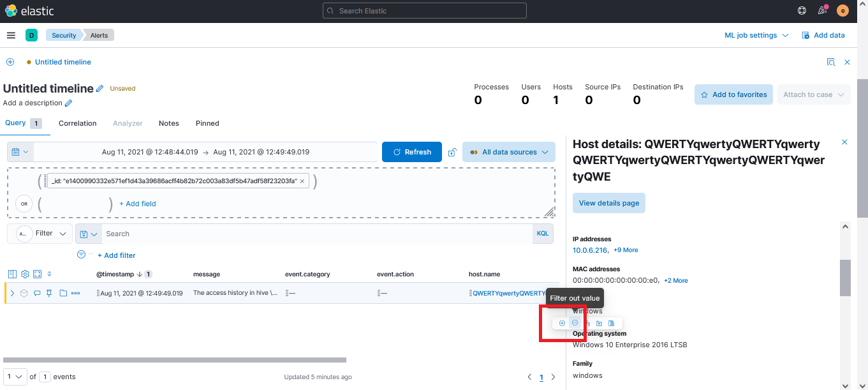The width and height of the screenshot is (868, 390).
Task: Edit the description with pencil icon
Action: (x=69, y=103)
